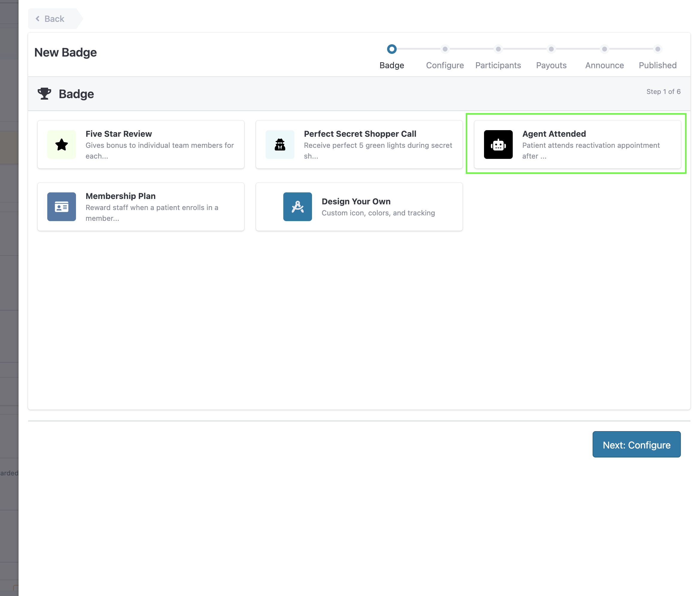Pick the Membership Plan badge title

tap(121, 196)
